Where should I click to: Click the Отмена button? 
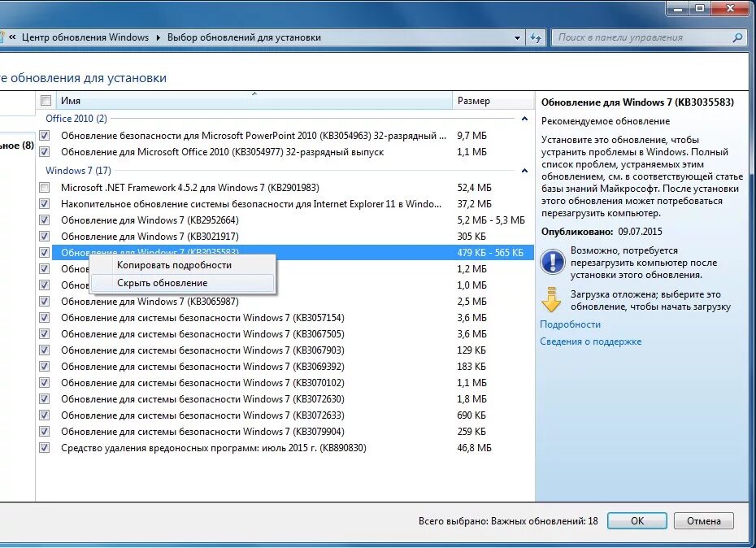click(703, 521)
